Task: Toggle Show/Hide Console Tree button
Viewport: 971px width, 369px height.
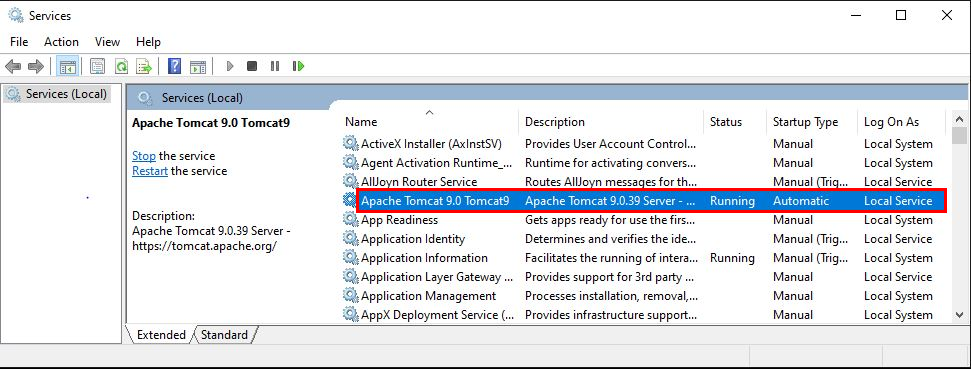Action: (x=67, y=66)
